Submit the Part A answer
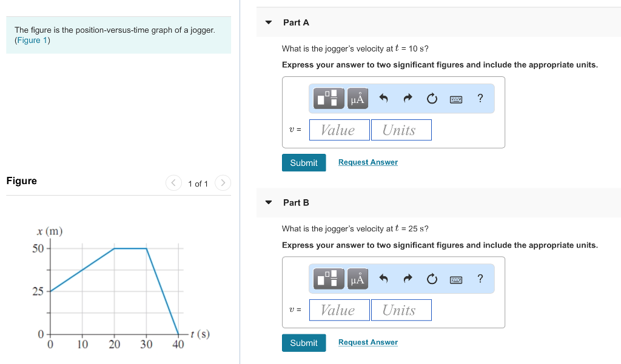The width and height of the screenshot is (621, 364). click(x=304, y=162)
